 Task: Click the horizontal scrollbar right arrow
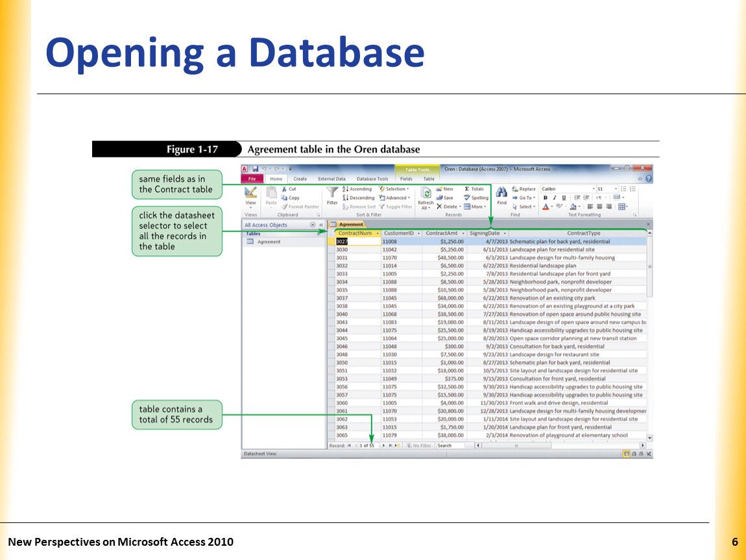click(643, 446)
